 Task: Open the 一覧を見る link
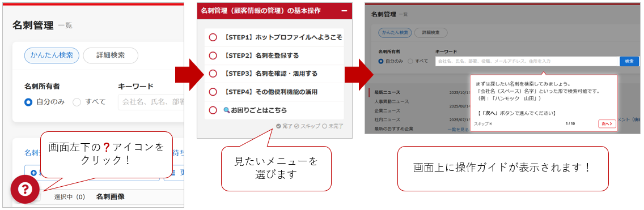click(x=457, y=129)
